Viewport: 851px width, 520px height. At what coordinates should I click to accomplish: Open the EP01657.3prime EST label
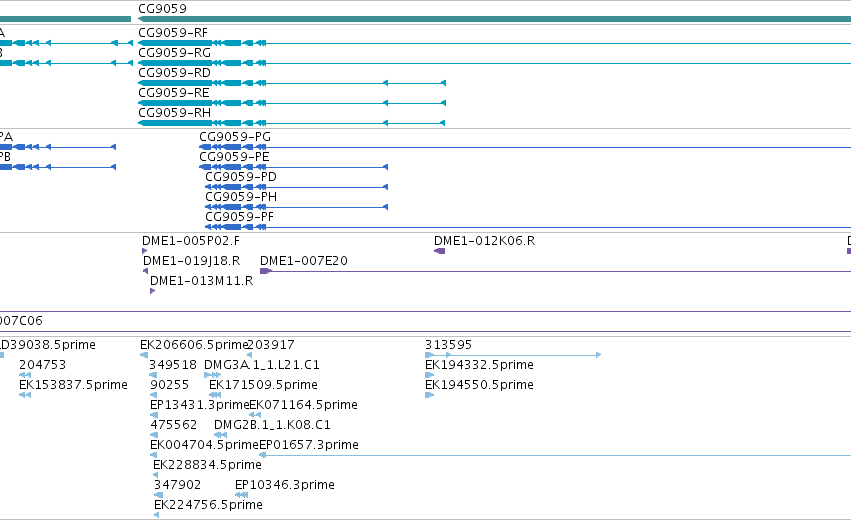pyautogui.click(x=309, y=445)
